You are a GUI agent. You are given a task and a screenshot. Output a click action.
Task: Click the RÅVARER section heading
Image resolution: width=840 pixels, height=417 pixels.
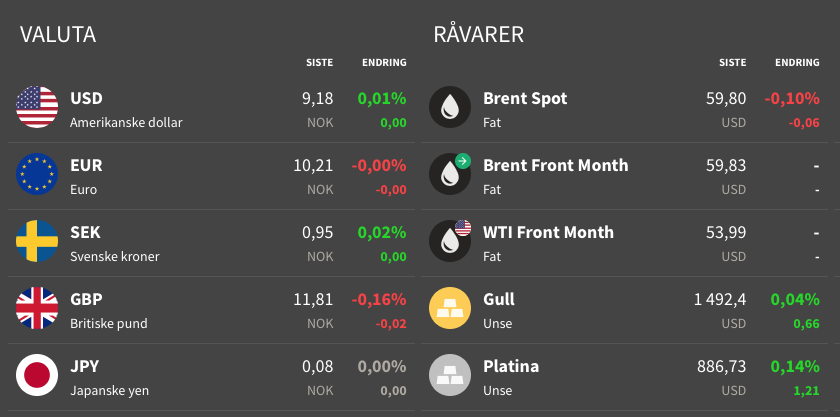pyautogui.click(x=479, y=35)
